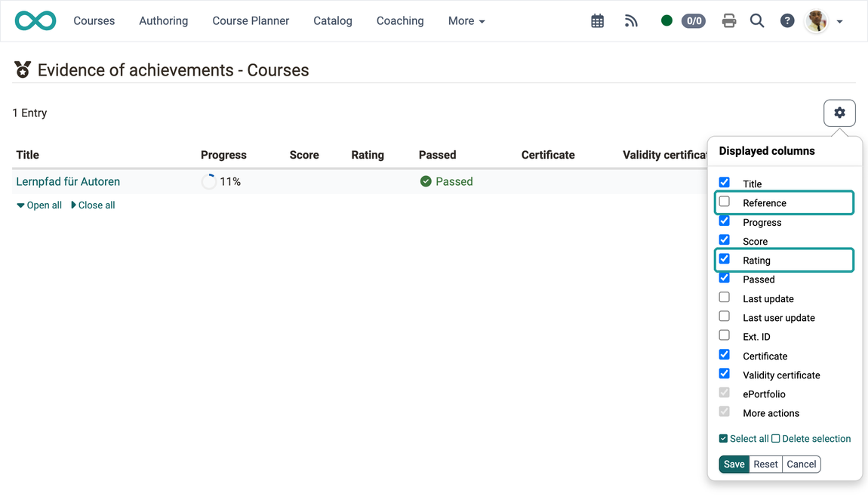Open the calendar icon in header
This screenshot has width=868, height=497.
(597, 21)
